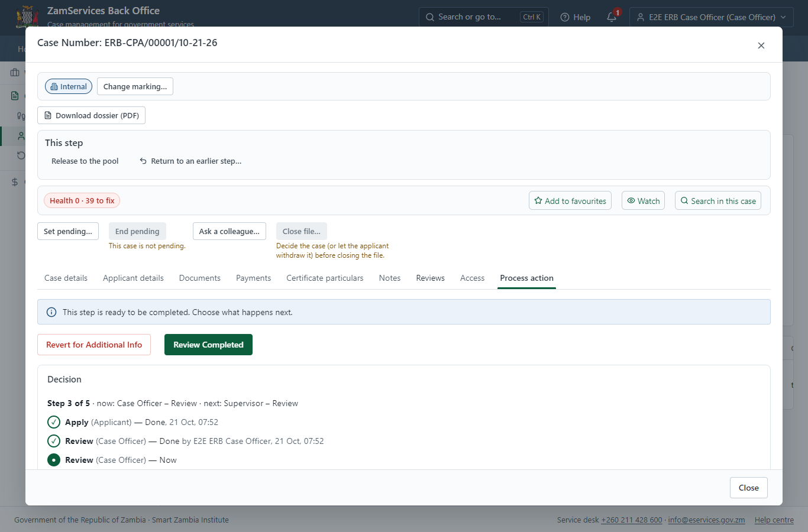Switch to the Case details tab
The width and height of the screenshot is (808, 532).
coord(66,278)
